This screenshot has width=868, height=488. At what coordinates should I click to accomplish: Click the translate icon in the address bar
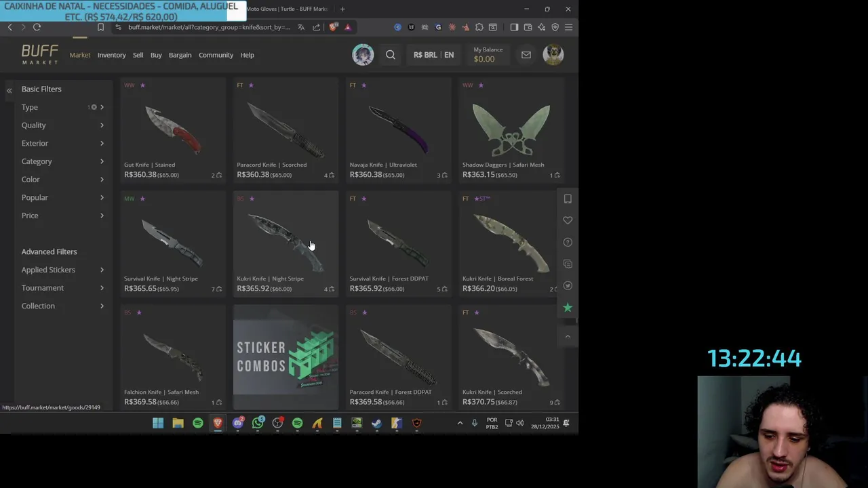[x=301, y=27]
